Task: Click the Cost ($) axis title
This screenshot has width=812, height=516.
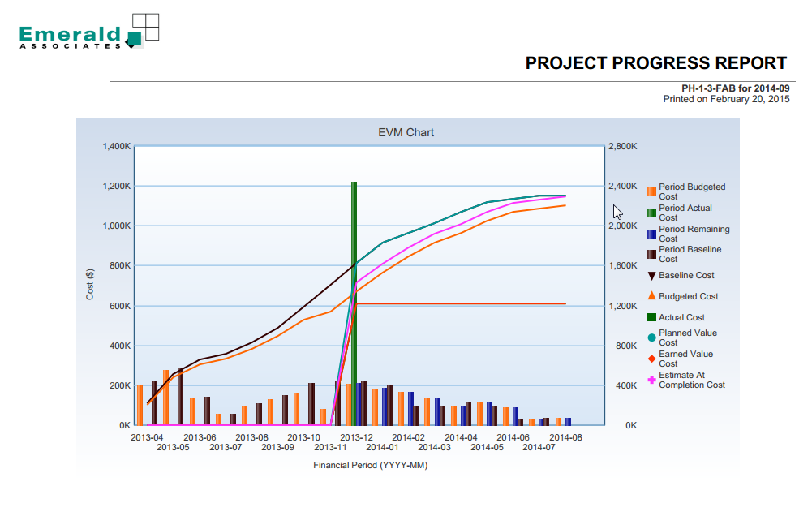Action: tap(90, 285)
